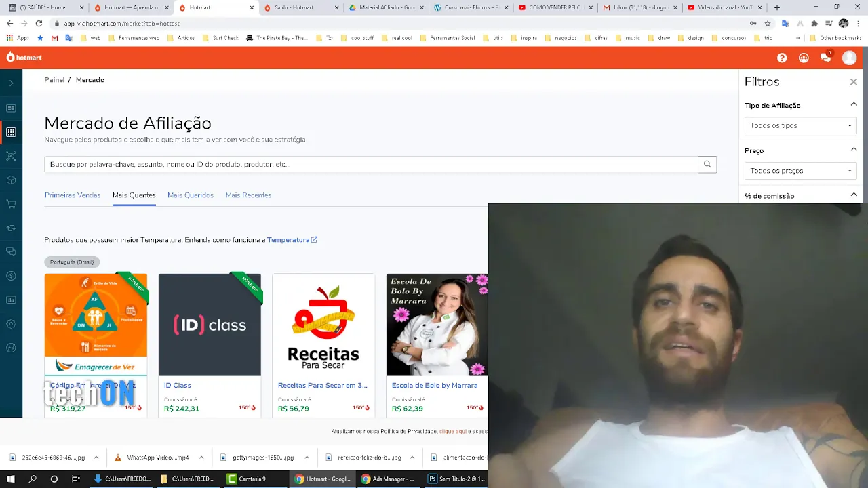Collapse the % de comissão filter section
This screenshot has width=868, height=488.
[854, 195]
